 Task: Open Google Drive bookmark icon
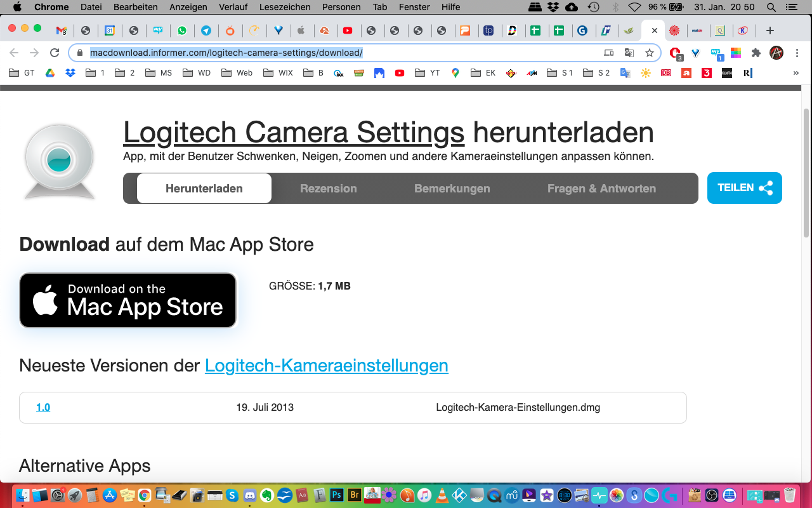pos(49,73)
